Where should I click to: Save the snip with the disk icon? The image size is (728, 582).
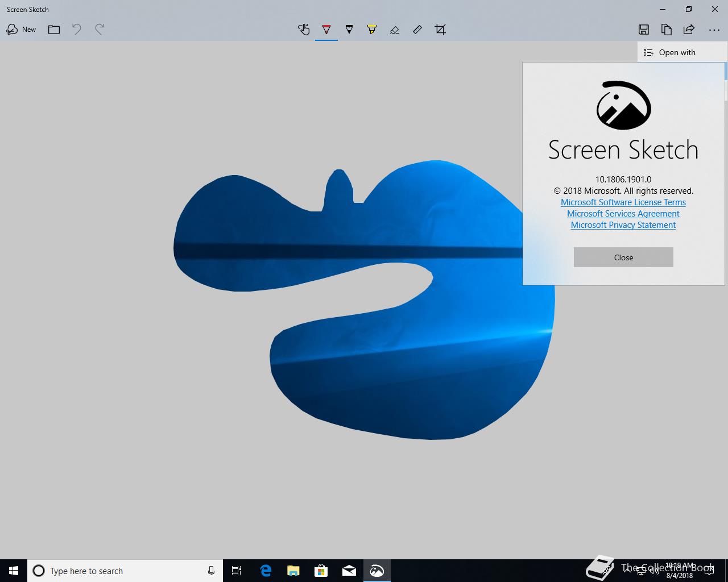point(644,30)
